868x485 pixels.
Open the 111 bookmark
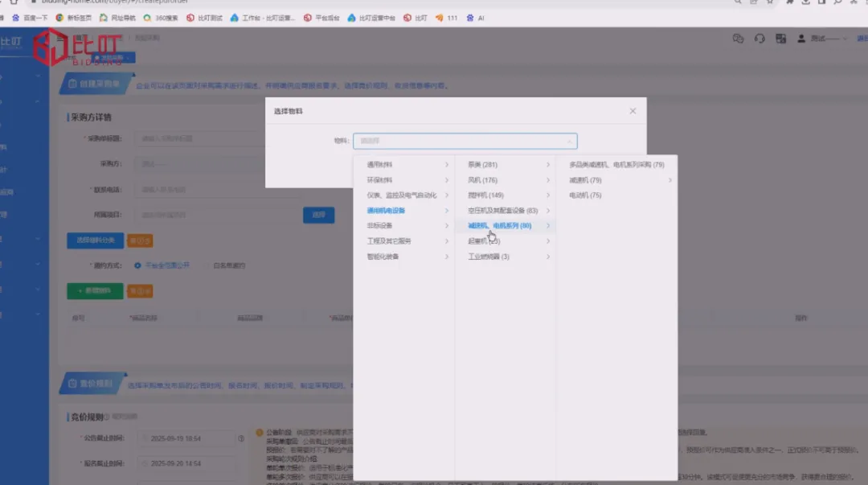446,18
